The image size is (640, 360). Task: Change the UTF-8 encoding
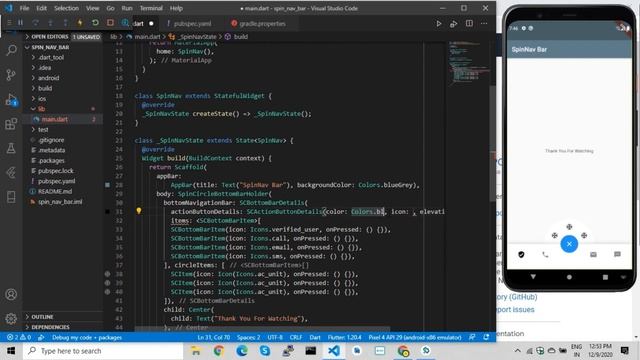(275, 338)
